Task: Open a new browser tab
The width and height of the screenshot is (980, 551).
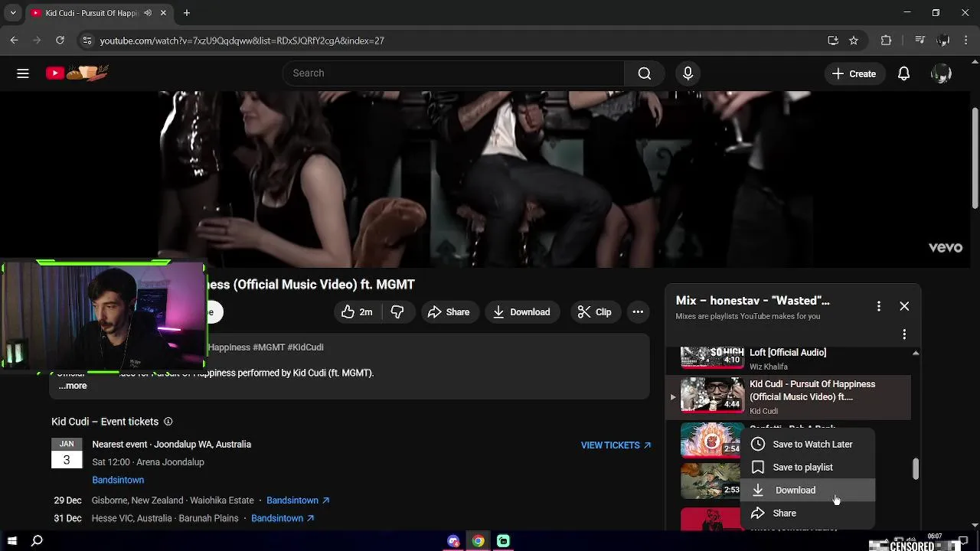Action: tap(186, 13)
